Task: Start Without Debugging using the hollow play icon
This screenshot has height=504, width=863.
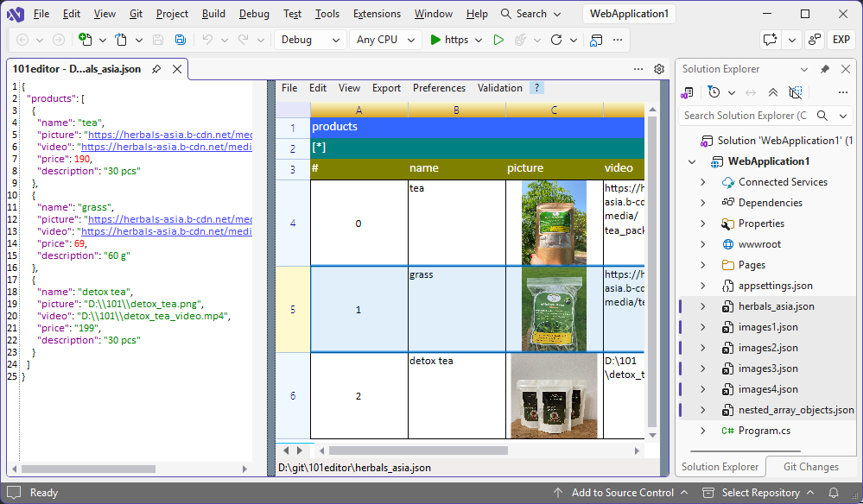Action: tap(498, 40)
